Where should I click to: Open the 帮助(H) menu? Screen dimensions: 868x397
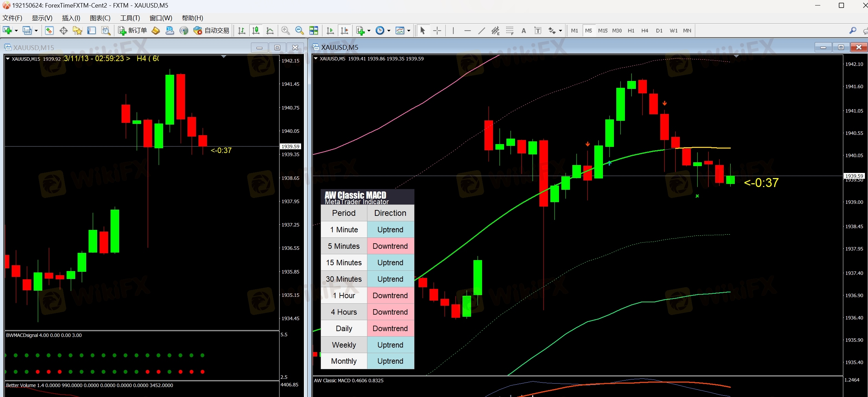(x=193, y=18)
